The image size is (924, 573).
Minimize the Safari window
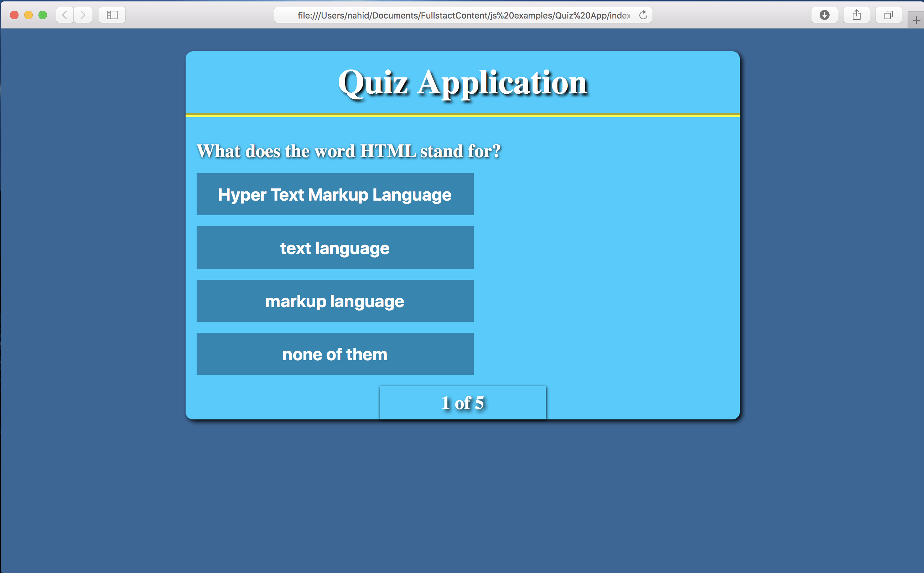[28, 15]
